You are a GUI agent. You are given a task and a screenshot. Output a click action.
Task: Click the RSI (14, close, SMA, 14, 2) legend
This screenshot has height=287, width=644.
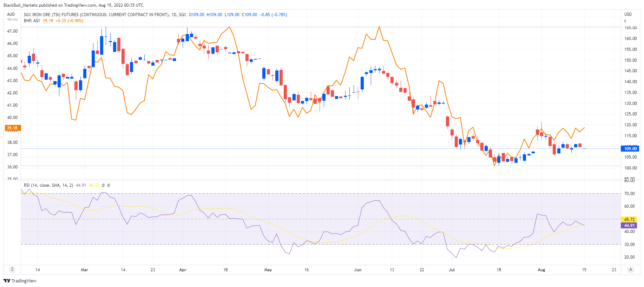coord(48,185)
